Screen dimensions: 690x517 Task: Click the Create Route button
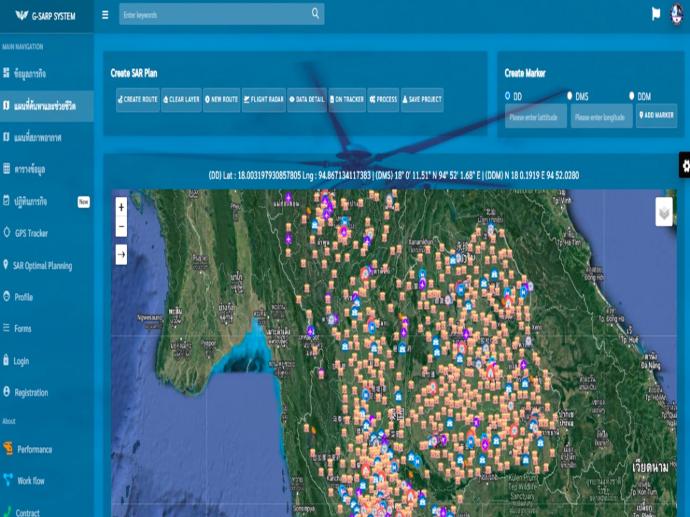(x=138, y=100)
